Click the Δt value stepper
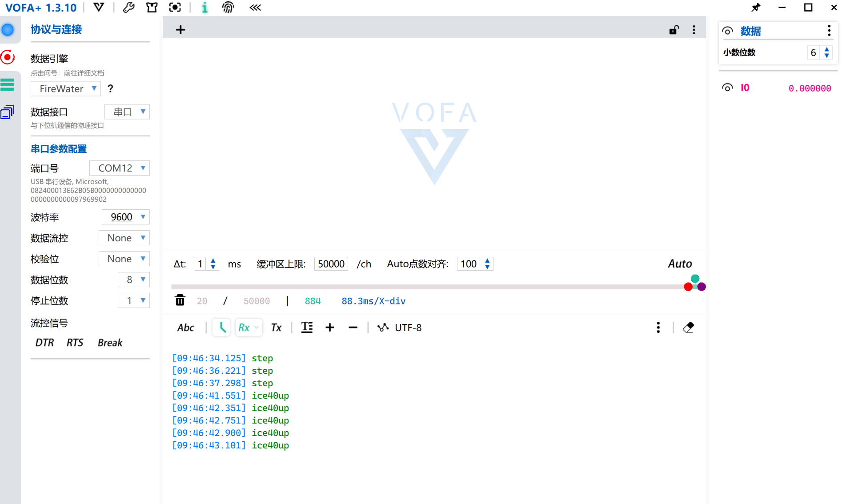The image size is (842, 504). point(207,264)
